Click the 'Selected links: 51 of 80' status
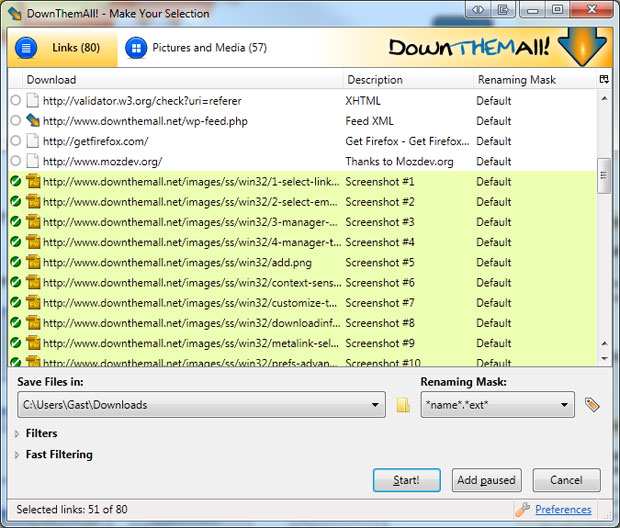Viewport: 620px width, 528px height. click(x=72, y=509)
